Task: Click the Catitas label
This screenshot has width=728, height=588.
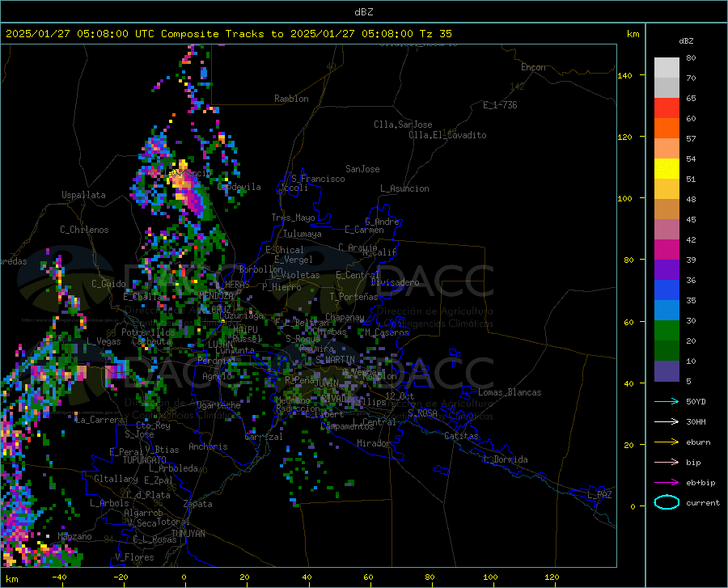Action: [461, 436]
